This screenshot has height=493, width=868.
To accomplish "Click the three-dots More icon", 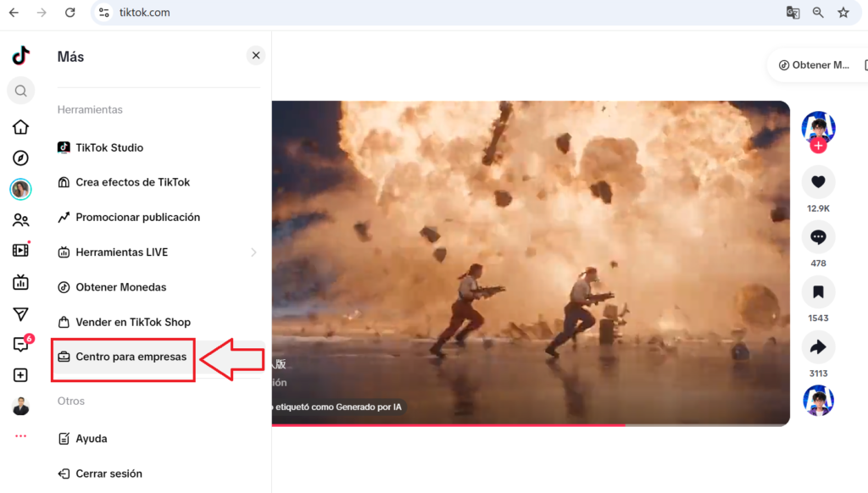I will (x=20, y=436).
